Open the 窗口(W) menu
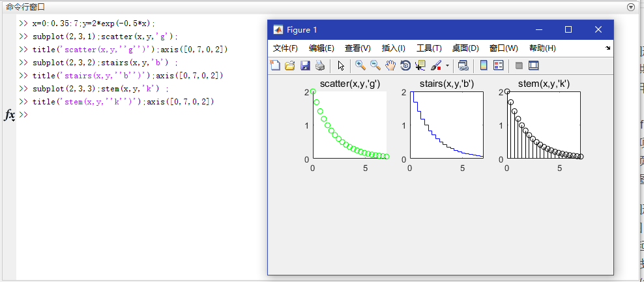This screenshot has width=644, height=282. click(x=504, y=48)
